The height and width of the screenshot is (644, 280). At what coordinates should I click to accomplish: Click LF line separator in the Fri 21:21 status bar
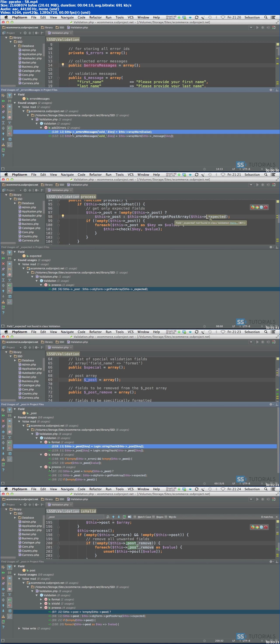233,326
